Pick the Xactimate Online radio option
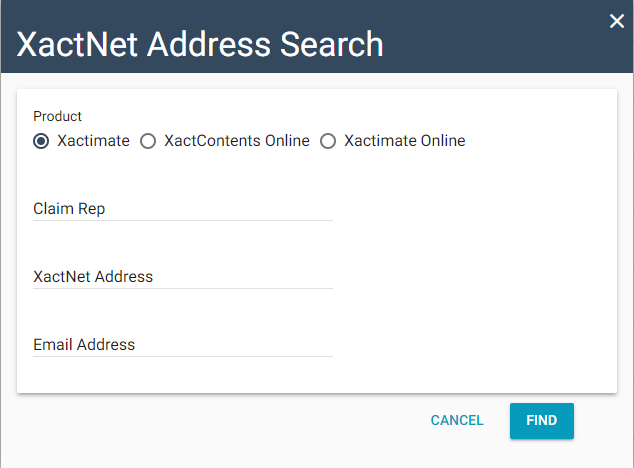 coord(328,141)
